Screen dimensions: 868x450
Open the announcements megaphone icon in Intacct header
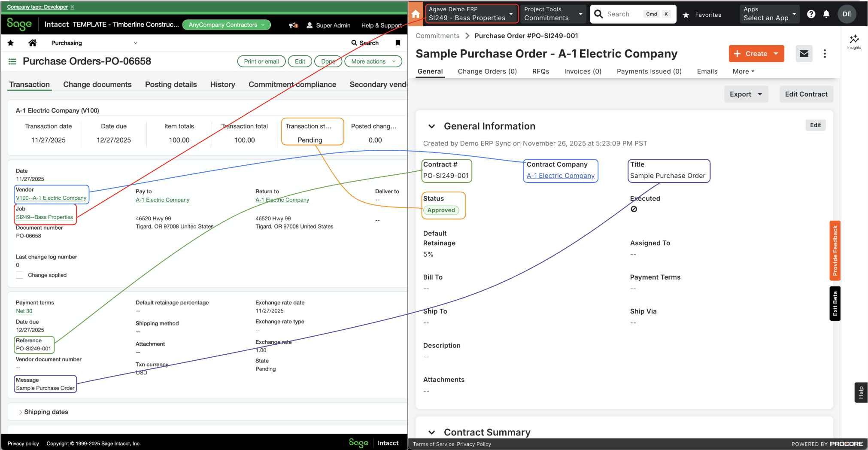click(293, 25)
